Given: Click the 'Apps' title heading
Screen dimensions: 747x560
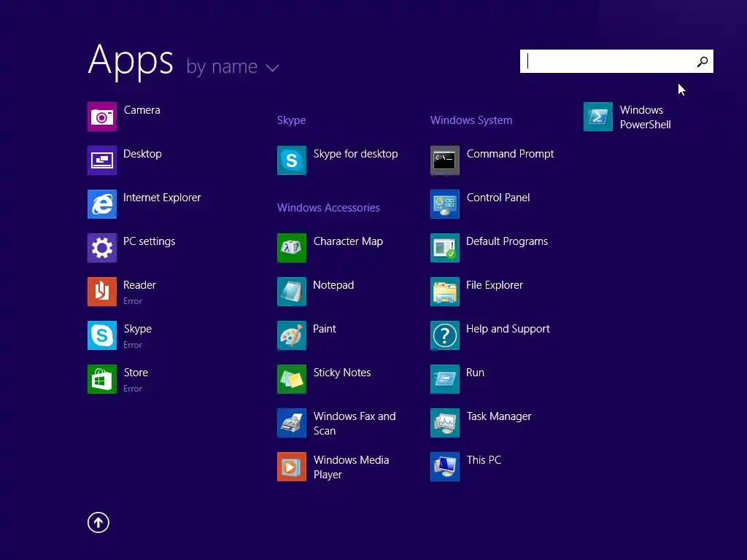Looking at the screenshot, I should [x=131, y=61].
